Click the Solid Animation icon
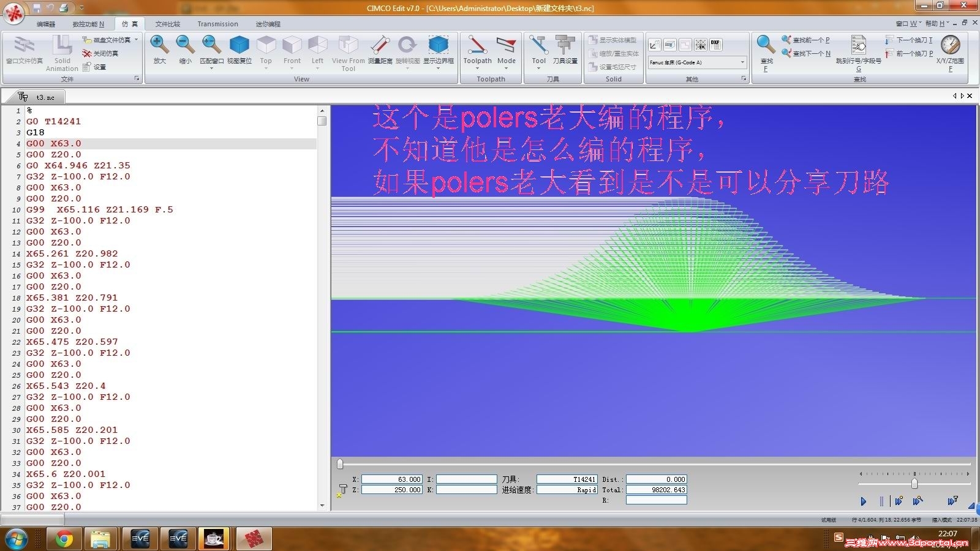Viewport: 980px width, 551px height. 62,45
